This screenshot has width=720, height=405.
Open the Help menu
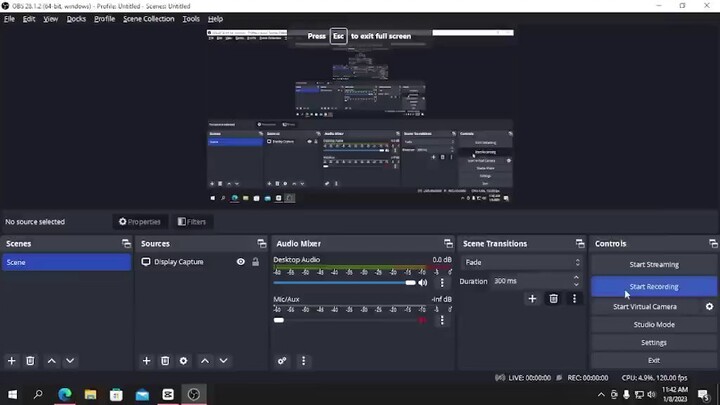click(x=215, y=19)
